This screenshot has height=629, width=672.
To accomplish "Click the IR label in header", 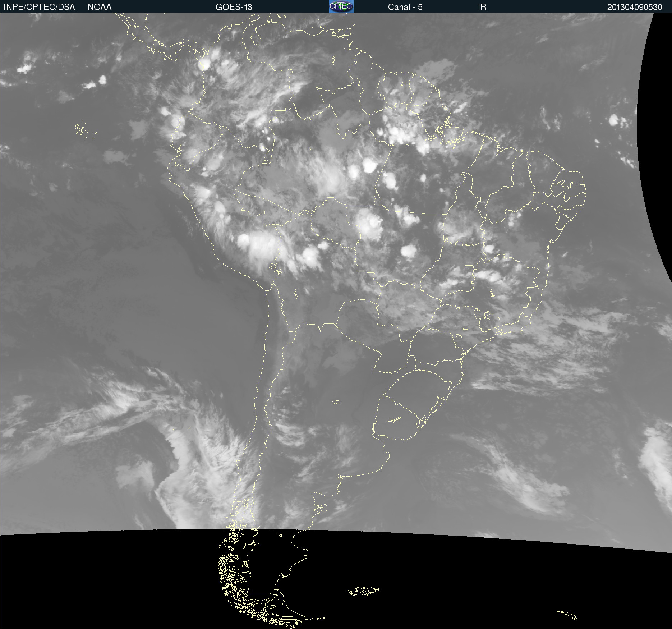I will (482, 7).
